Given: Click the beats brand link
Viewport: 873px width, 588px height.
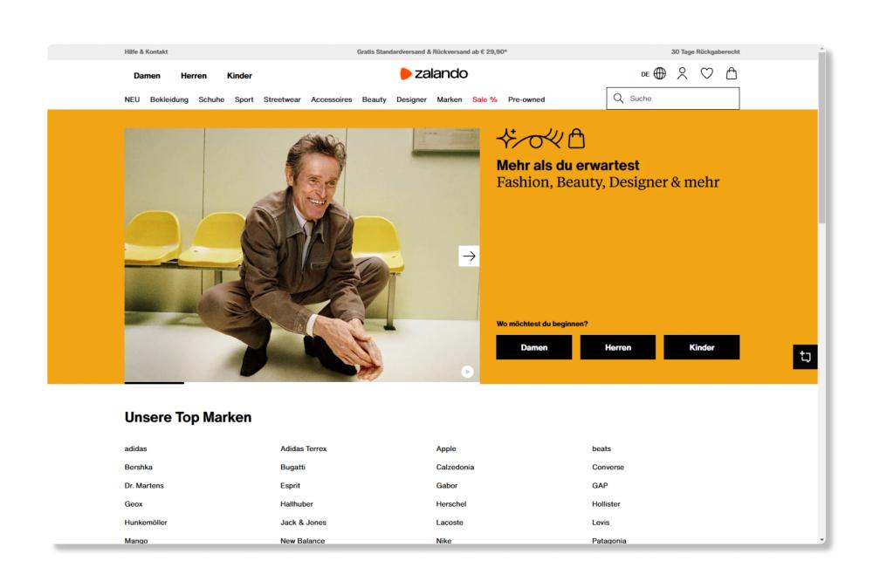Looking at the screenshot, I should pyautogui.click(x=601, y=448).
